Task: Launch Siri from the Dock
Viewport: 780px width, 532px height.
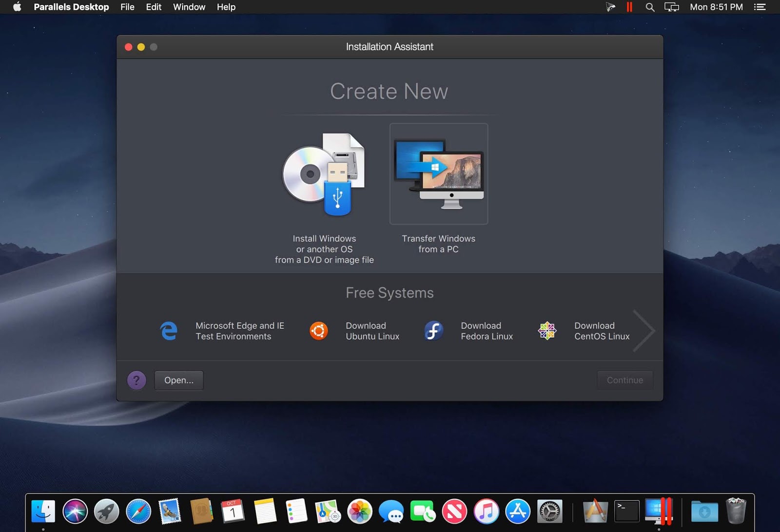Action: tap(75, 511)
